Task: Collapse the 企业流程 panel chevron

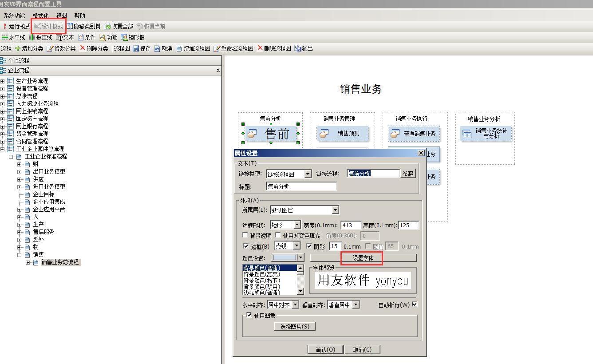Action: pyautogui.click(x=218, y=71)
